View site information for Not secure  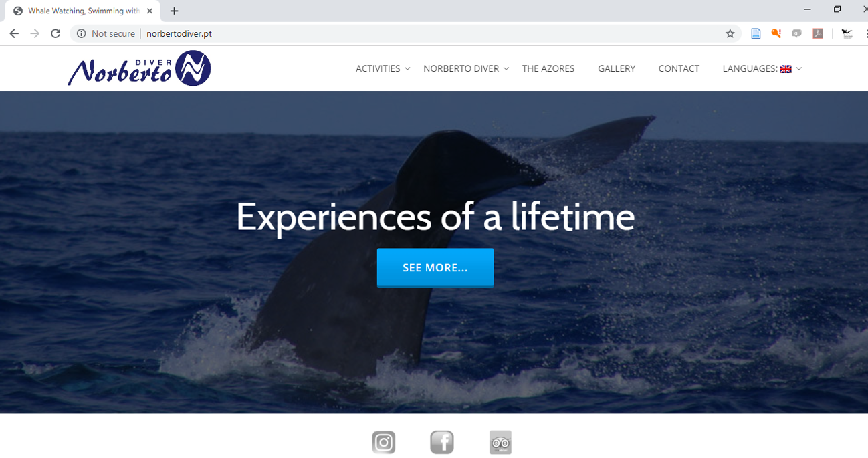point(106,33)
